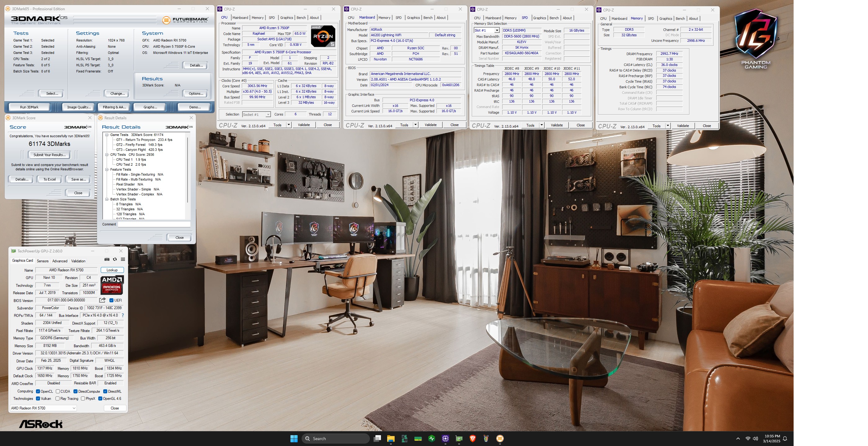This screenshot has width=868, height=446.
Task: Open the Graphics tab in the Mainboard CPU-Z window
Action: (413, 18)
